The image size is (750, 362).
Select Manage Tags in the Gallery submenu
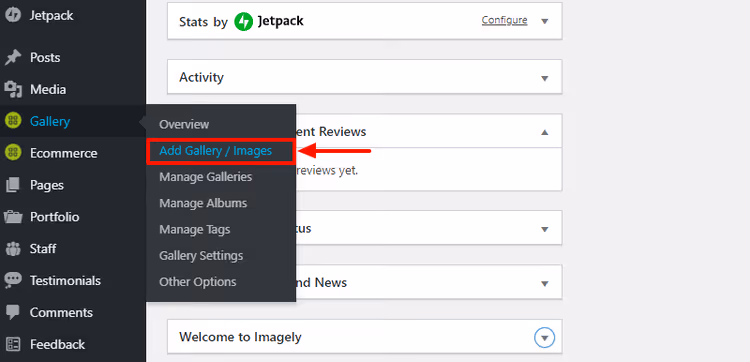[x=195, y=230]
